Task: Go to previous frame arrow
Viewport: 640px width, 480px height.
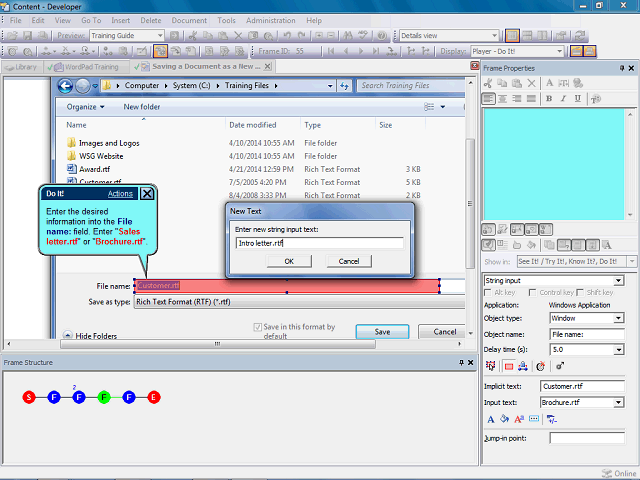Action: pyautogui.click(x=346, y=51)
